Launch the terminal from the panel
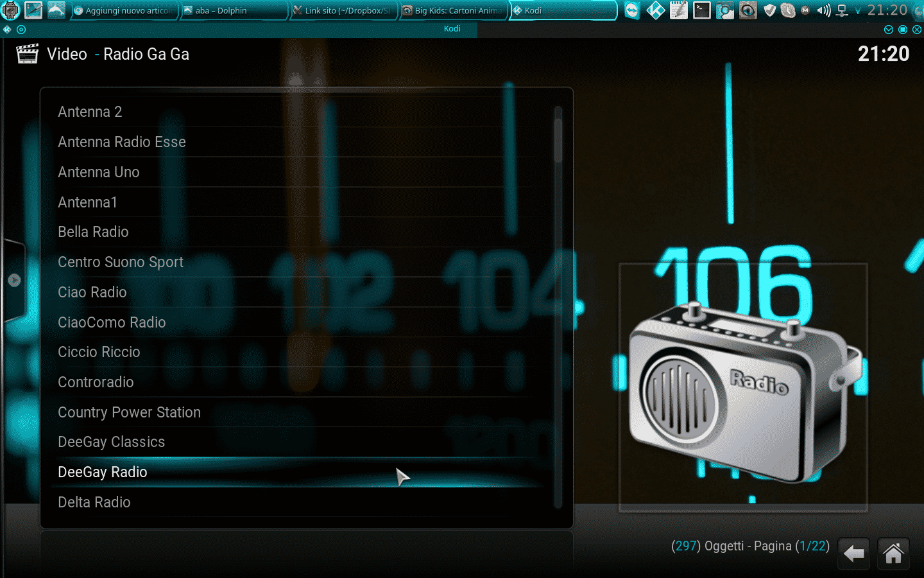The height and width of the screenshot is (578, 924). 701,10
